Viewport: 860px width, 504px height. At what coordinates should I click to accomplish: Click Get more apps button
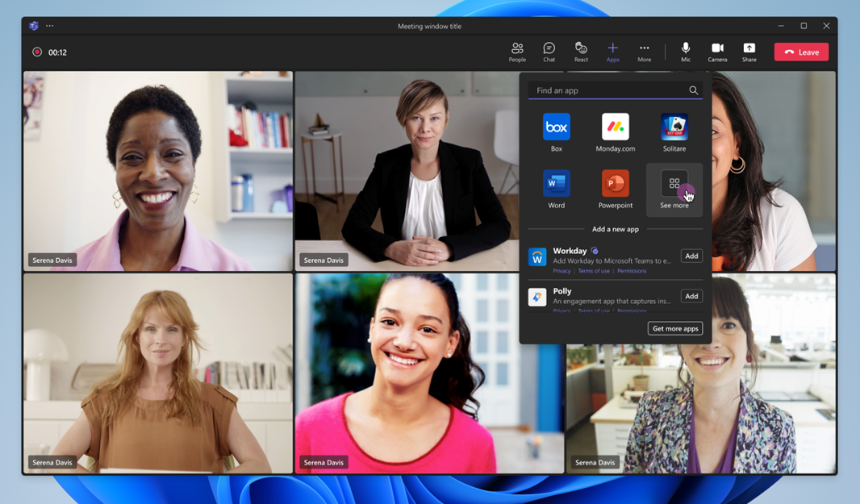(675, 328)
